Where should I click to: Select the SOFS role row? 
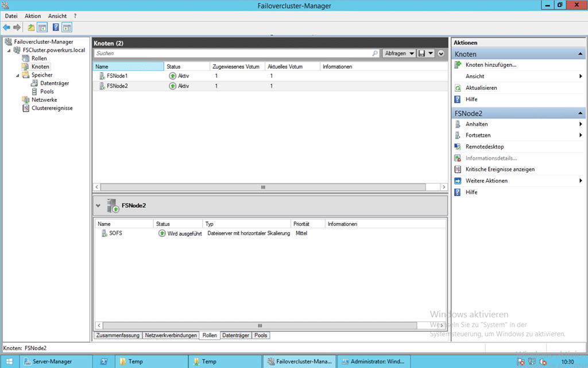270,233
